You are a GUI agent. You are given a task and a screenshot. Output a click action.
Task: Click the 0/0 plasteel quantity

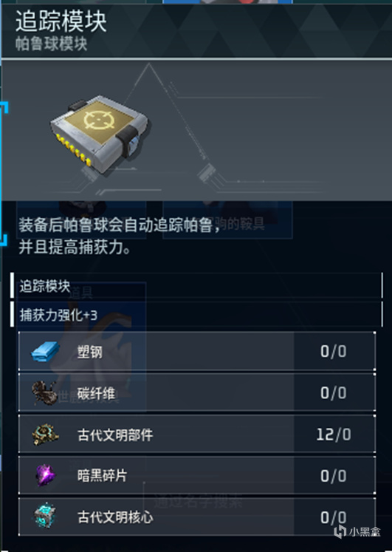(334, 352)
